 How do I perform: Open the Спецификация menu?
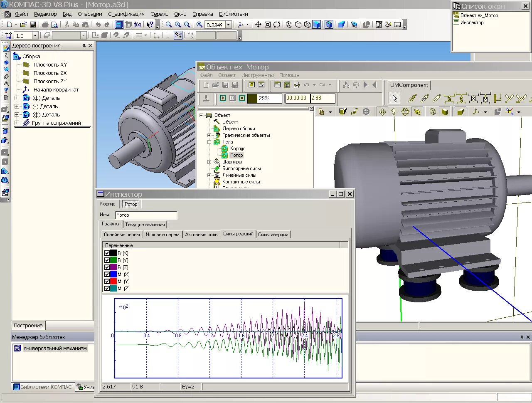coord(126,14)
